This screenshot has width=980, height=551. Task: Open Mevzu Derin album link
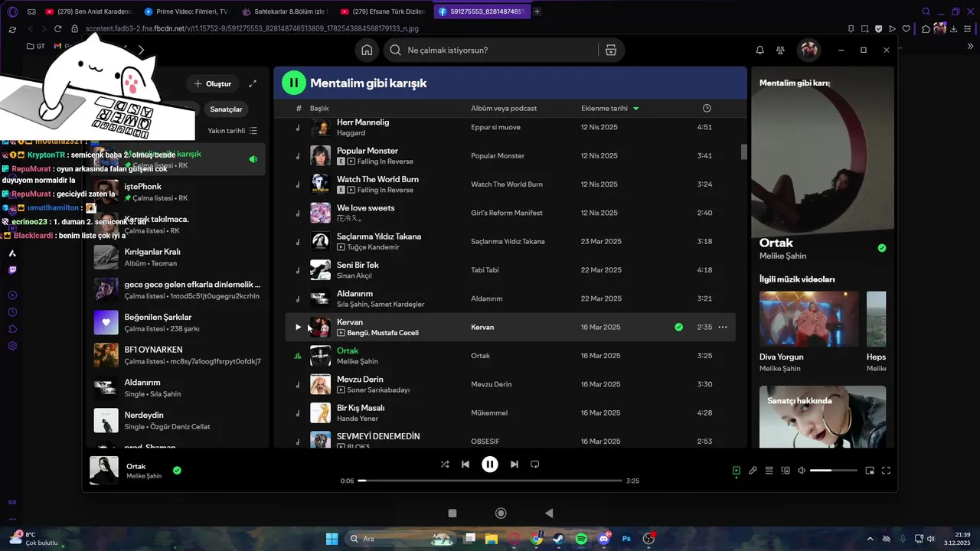[x=491, y=384]
